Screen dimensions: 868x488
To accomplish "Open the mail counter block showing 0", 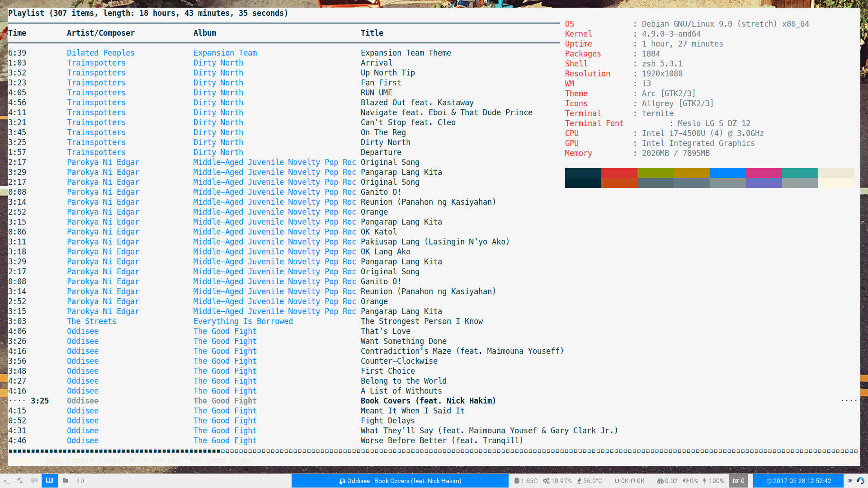I will [739, 481].
